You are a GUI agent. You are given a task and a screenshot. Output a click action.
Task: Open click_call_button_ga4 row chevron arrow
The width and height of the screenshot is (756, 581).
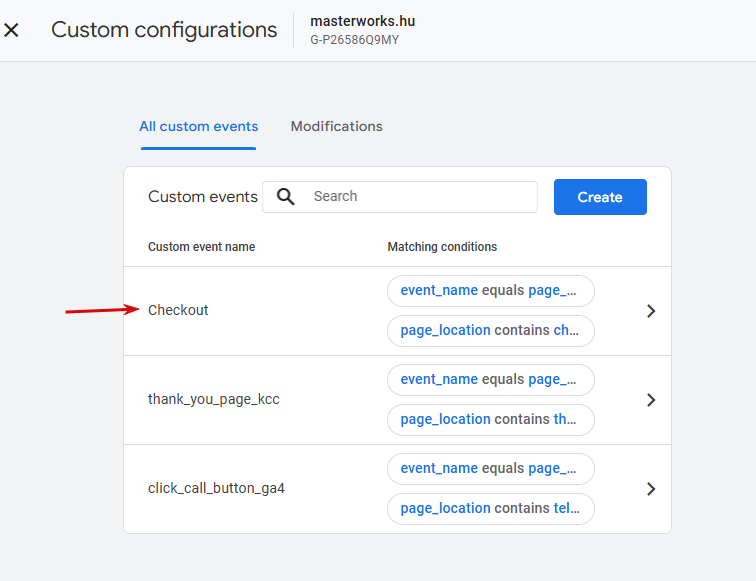pyautogui.click(x=651, y=489)
